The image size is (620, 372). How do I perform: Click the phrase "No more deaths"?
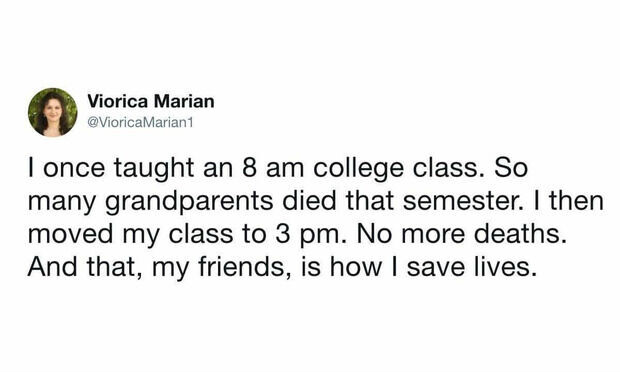tap(460, 234)
